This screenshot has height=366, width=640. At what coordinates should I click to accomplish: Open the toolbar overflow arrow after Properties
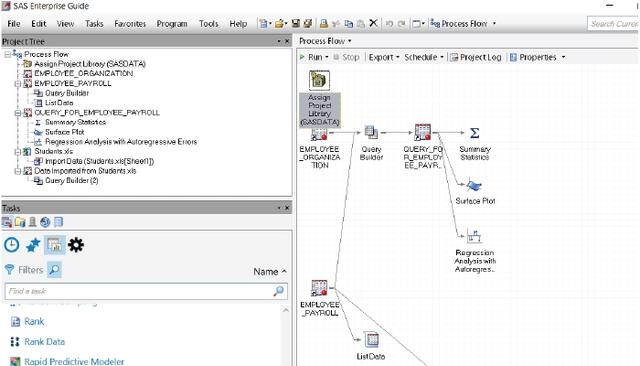point(564,57)
